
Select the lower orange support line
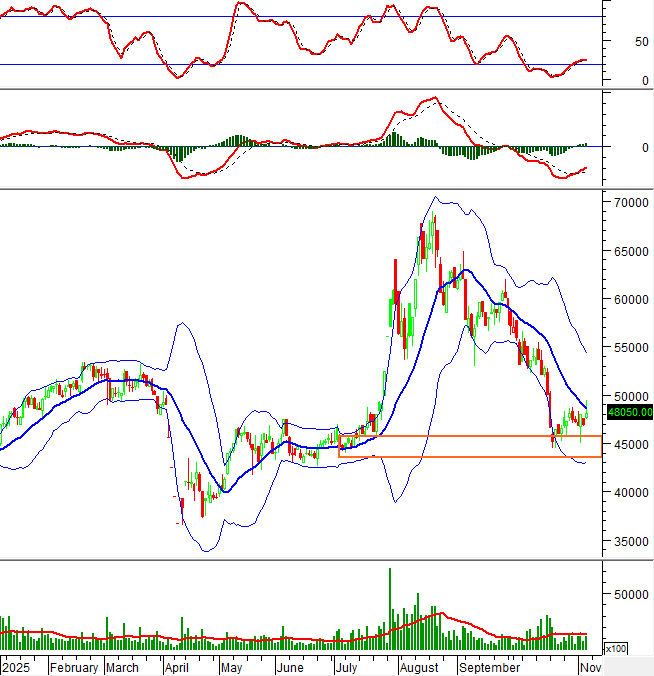(470, 457)
